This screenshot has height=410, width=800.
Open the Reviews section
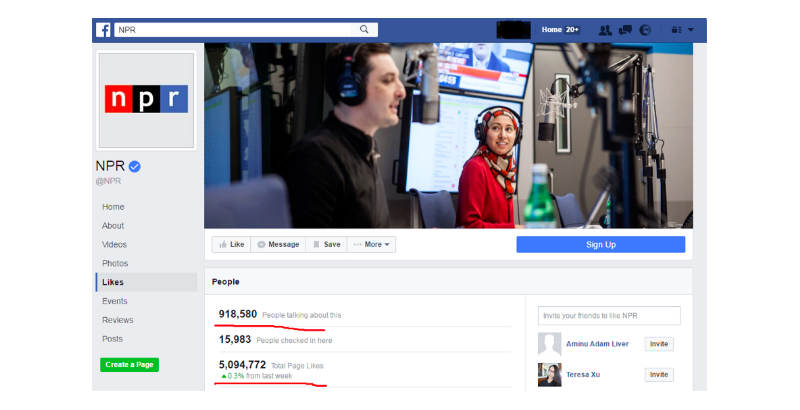(x=117, y=320)
